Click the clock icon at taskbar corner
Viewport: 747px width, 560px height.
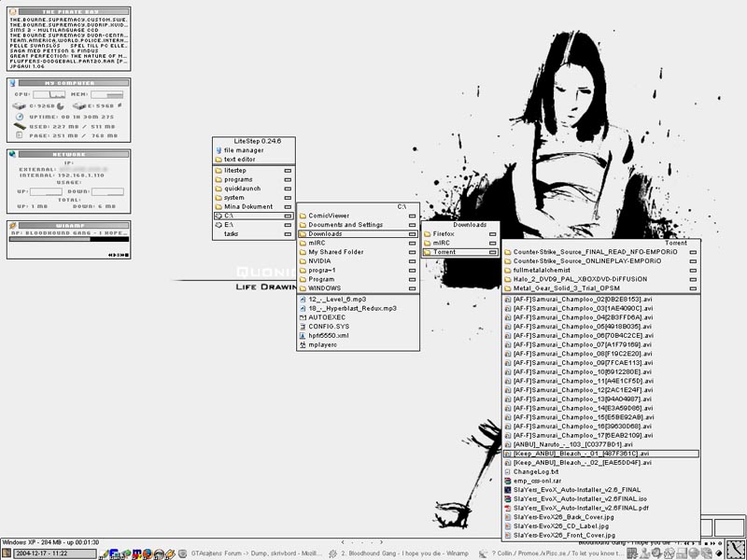[x=735, y=548]
